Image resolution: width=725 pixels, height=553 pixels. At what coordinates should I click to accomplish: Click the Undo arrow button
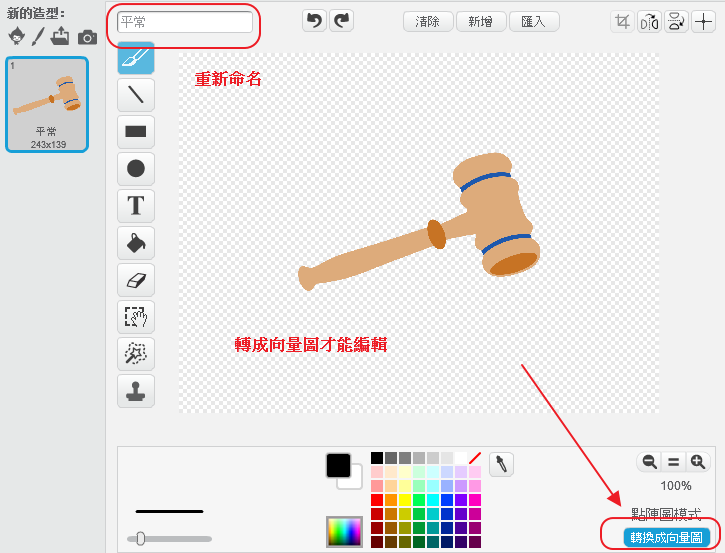click(315, 21)
